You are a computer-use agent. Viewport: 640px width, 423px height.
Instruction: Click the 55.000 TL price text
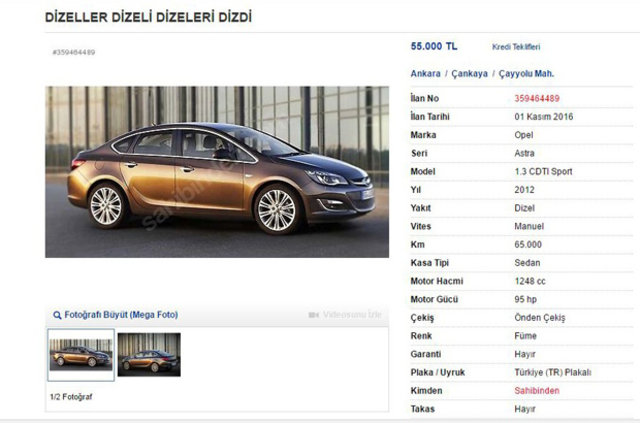434,47
